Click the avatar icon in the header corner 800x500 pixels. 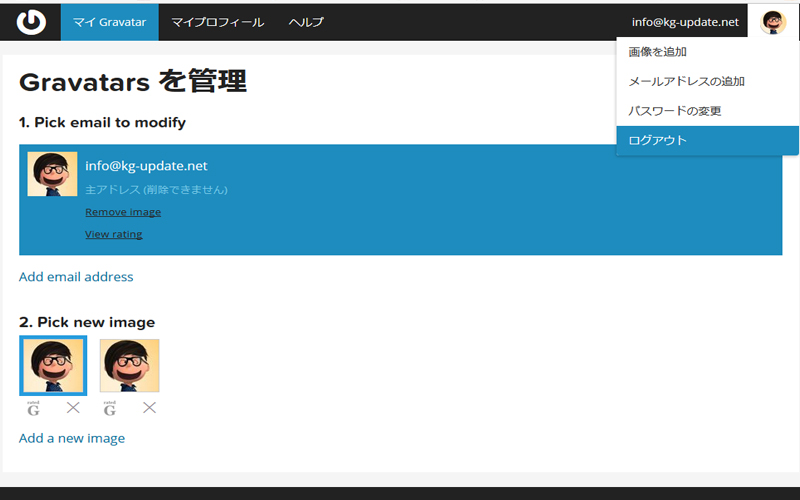[773, 22]
